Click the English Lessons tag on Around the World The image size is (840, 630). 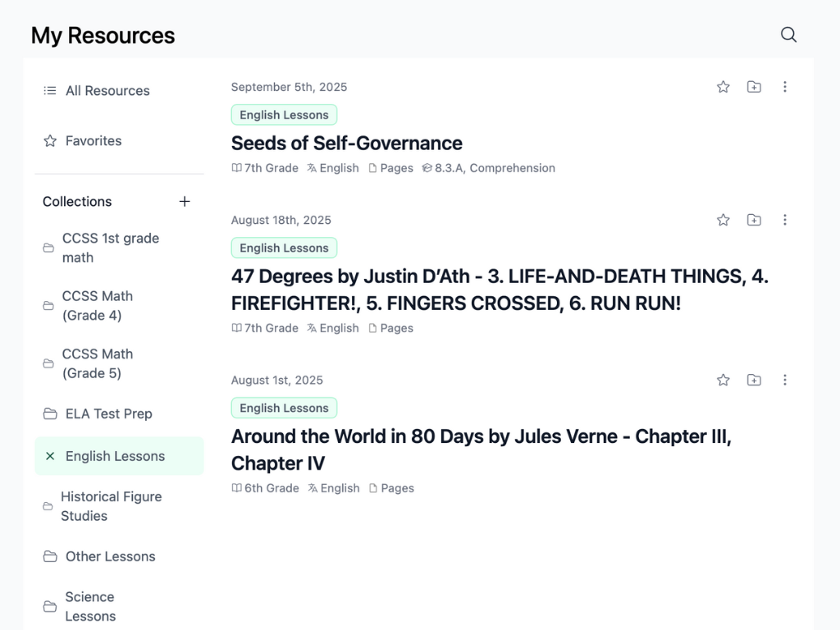(x=284, y=408)
